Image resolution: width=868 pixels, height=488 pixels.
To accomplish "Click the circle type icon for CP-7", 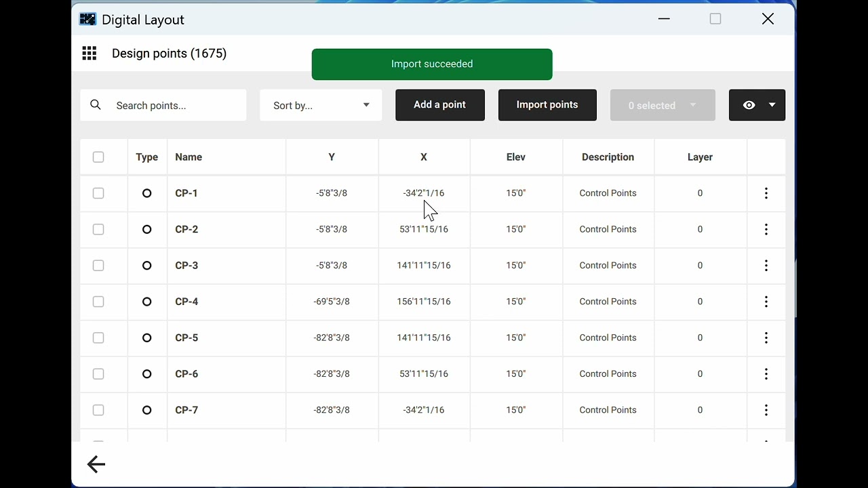I will (146, 410).
